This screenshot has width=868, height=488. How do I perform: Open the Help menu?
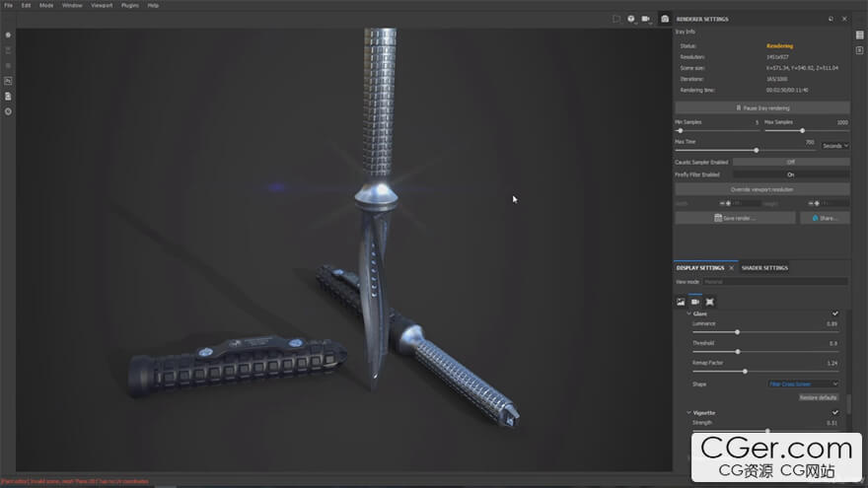153,6
